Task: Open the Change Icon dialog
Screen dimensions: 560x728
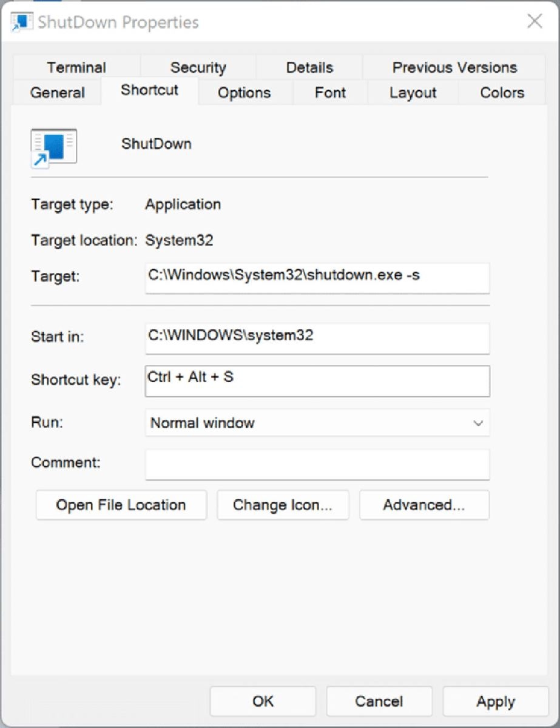Action: (x=283, y=505)
